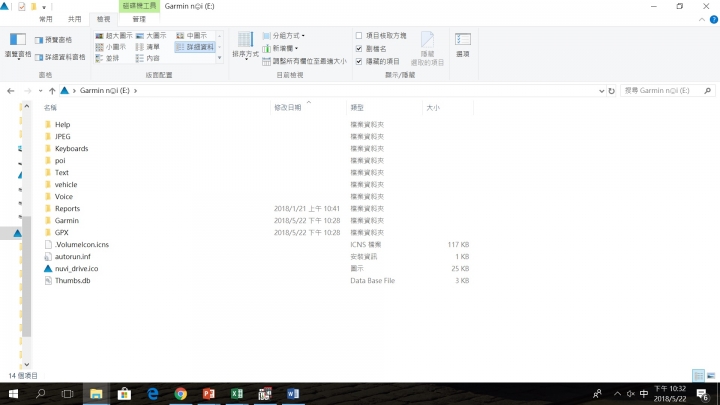Image resolution: width=720 pixels, height=405 pixels.
Task: Switch to the View tab (檢視)
Action: coord(103,19)
